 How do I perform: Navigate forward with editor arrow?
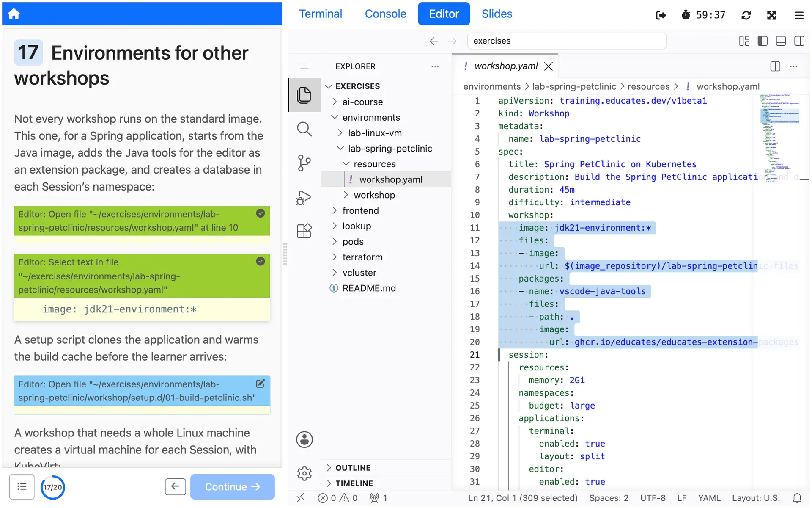coord(452,41)
